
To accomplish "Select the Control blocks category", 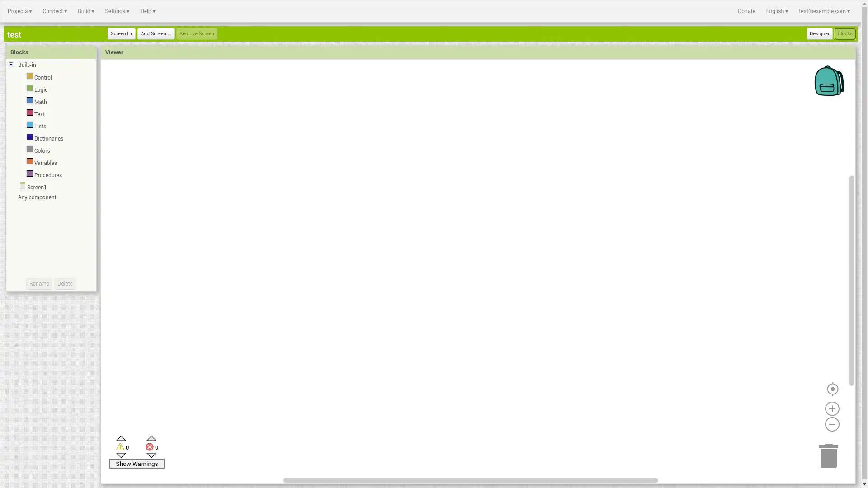I will [43, 77].
